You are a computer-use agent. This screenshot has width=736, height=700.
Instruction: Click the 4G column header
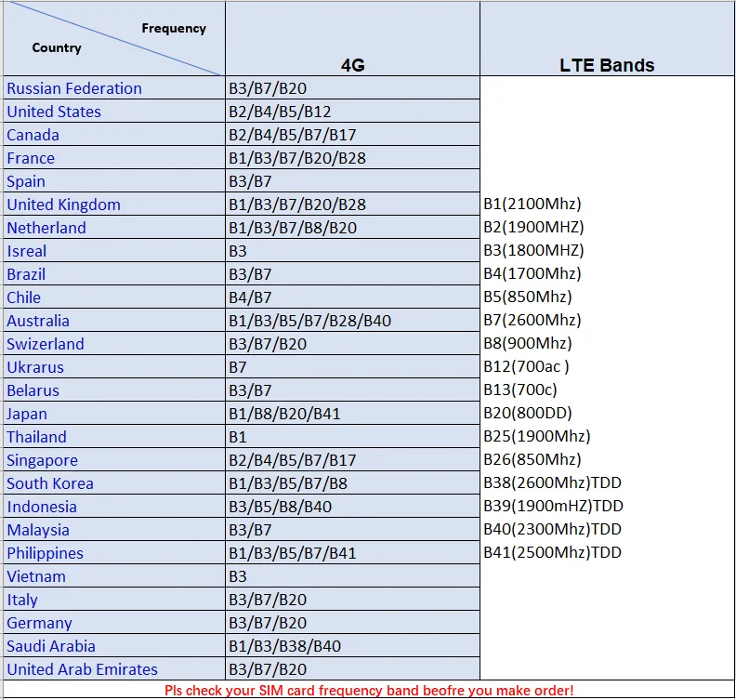pos(352,38)
